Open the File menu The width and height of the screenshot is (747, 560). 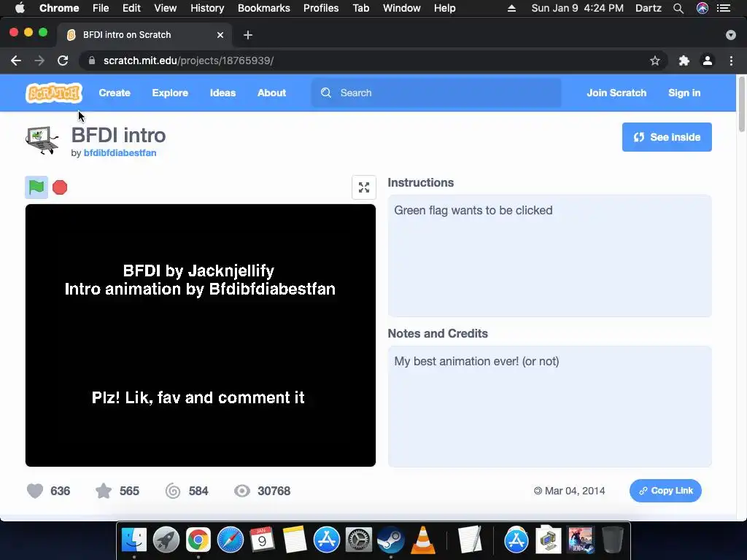(x=101, y=8)
